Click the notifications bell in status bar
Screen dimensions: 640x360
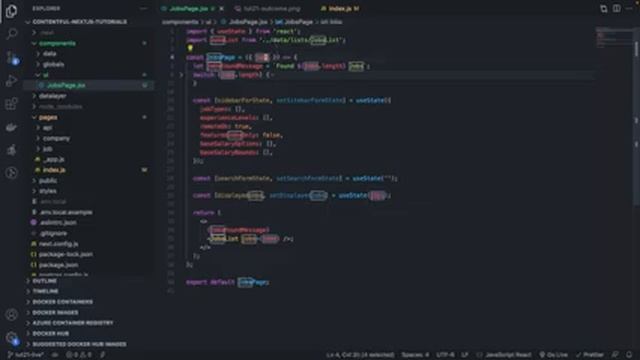[629, 355]
